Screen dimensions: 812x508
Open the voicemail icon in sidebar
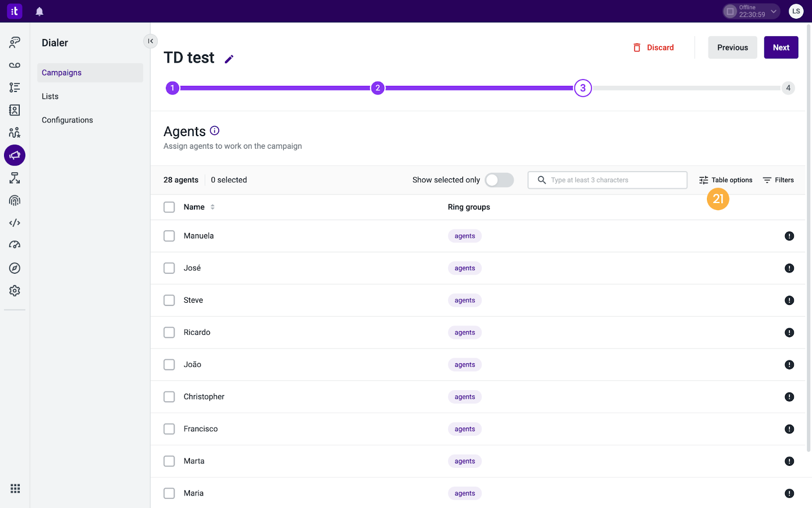[15, 65]
